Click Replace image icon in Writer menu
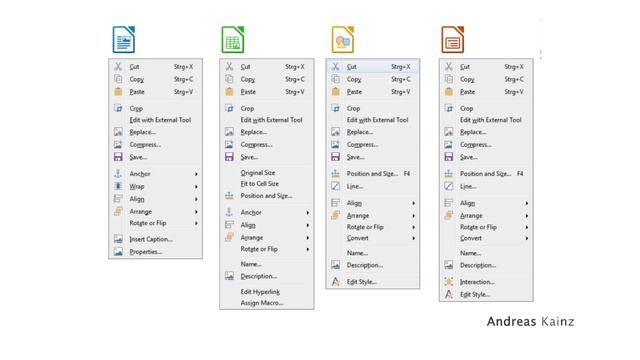 pos(118,132)
